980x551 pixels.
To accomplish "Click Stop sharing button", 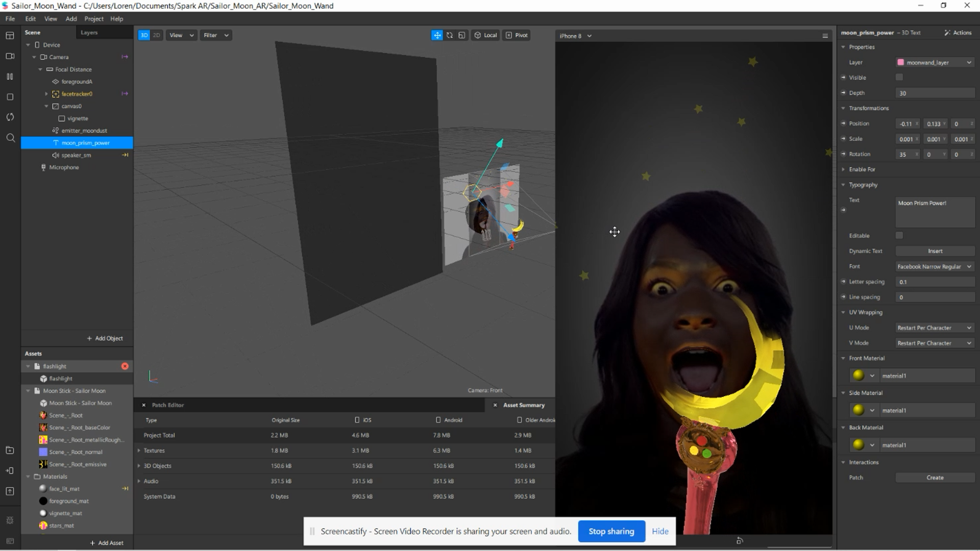I will tap(611, 531).
